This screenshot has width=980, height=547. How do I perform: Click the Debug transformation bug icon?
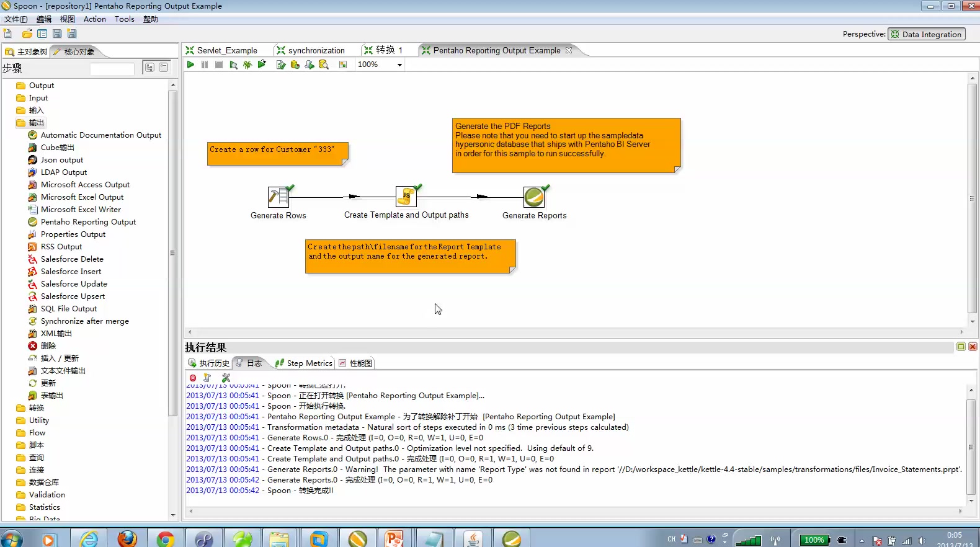click(x=247, y=64)
